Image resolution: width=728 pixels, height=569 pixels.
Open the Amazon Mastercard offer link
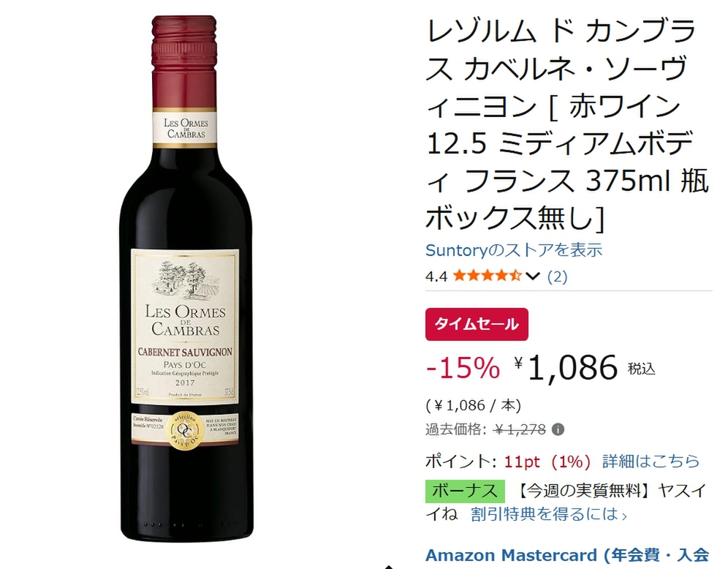coord(567,555)
